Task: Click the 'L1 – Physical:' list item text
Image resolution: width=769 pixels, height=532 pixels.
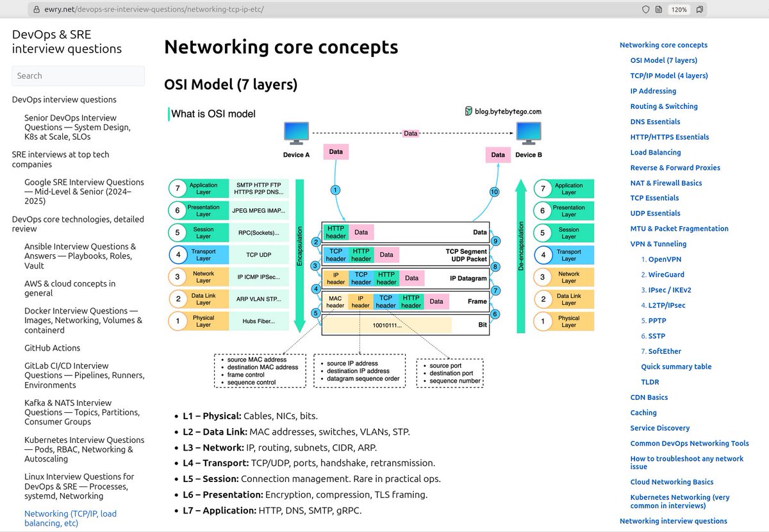Action: 251,416
